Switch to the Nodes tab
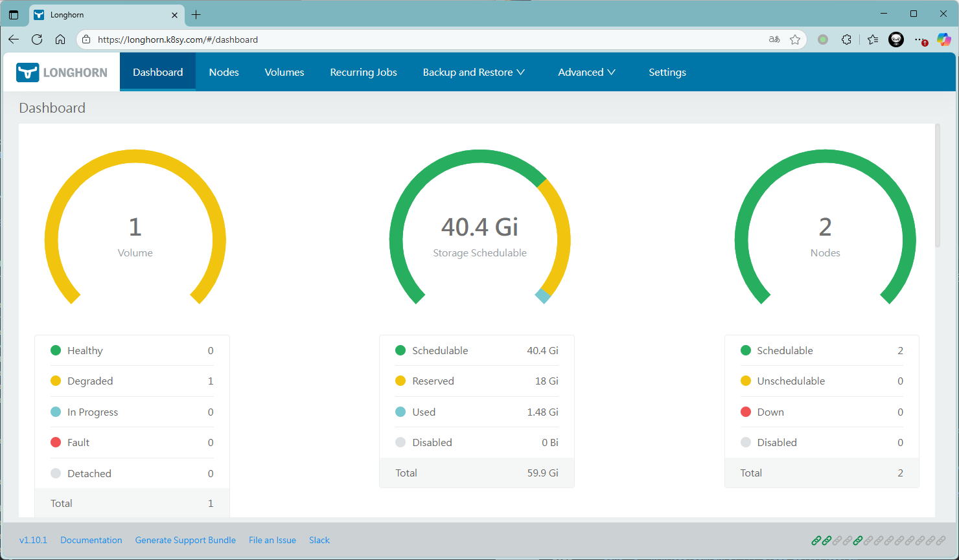This screenshot has height=560, width=959. (x=224, y=73)
